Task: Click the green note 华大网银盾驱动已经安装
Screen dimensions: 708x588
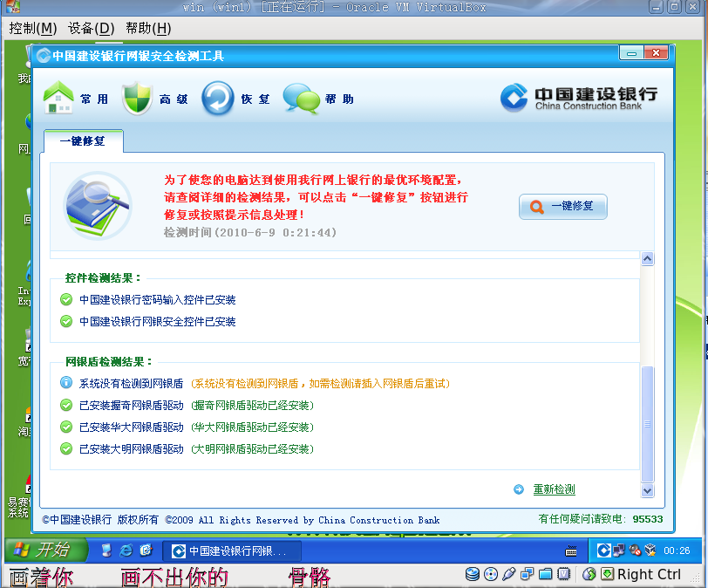Action: pyautogui.click(x=252, y=427)
